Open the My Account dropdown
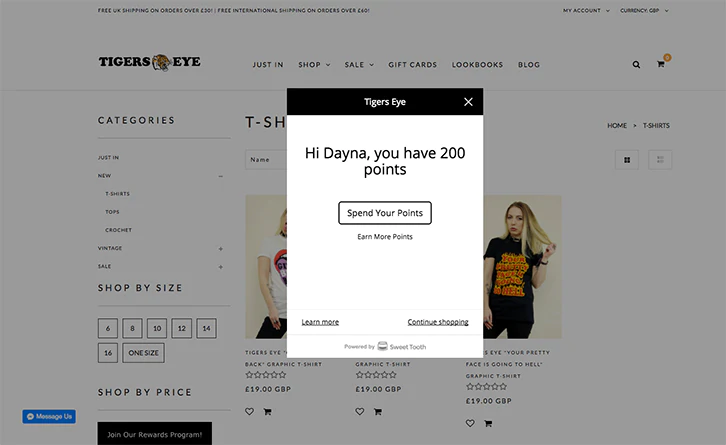Screen dimensions: 726x445 tap(586, 10)
